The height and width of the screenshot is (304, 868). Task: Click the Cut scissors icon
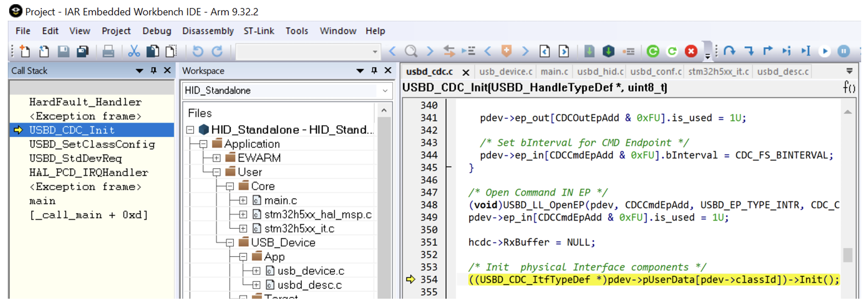(134, 51)
